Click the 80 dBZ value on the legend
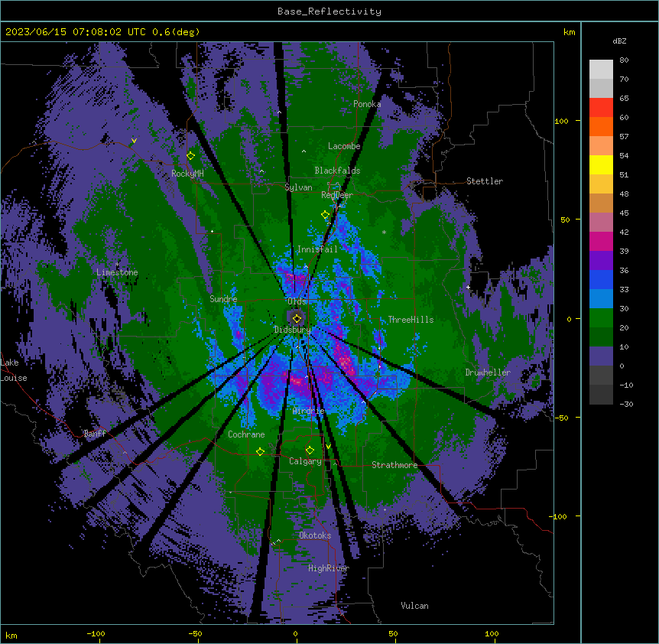 [x=624, y=60]
